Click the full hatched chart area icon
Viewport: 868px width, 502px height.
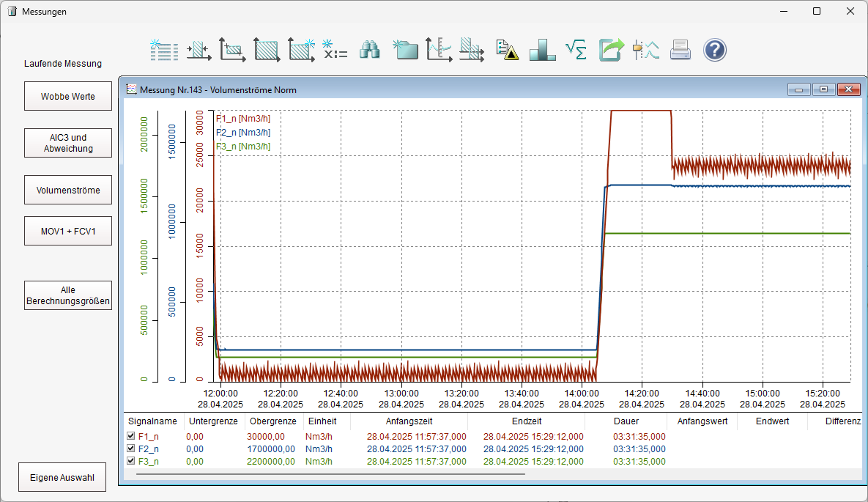coord(267,50)
